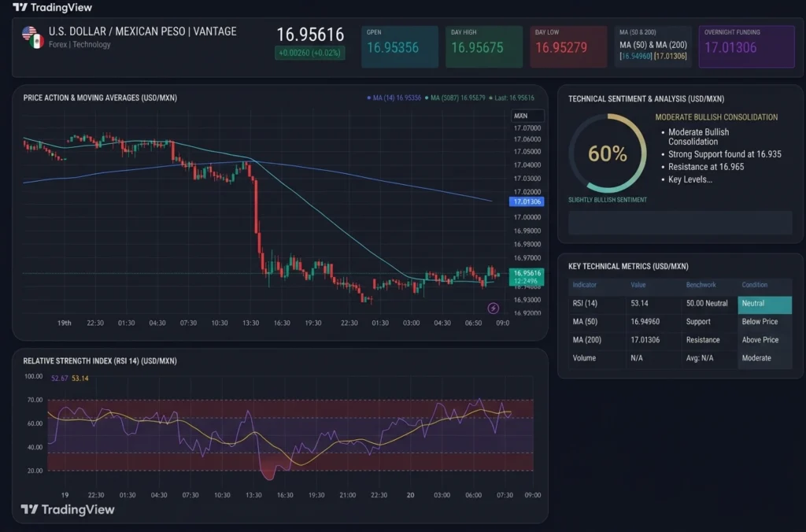806x532 pixels.
Task: Open the MXN currency label on the price axis
Action: tap(527, 116)
